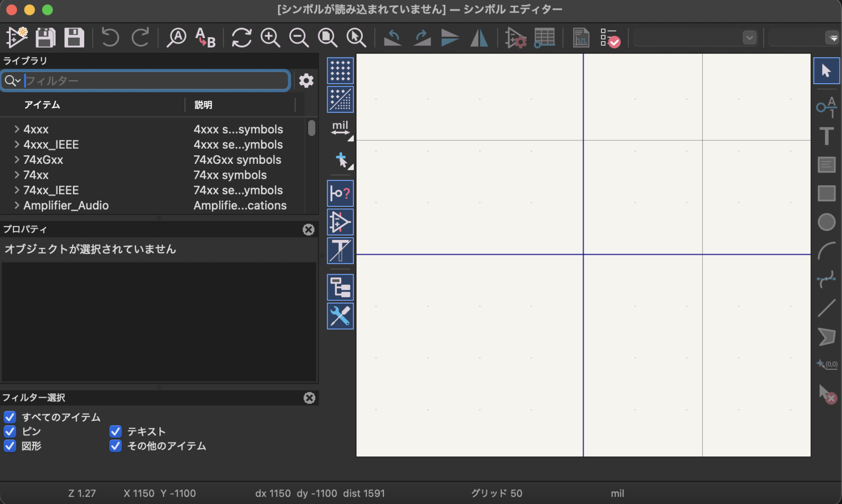Sort by アイテム column header
The width and height of the screenshot is (842, 504).
tap(42, 105)
